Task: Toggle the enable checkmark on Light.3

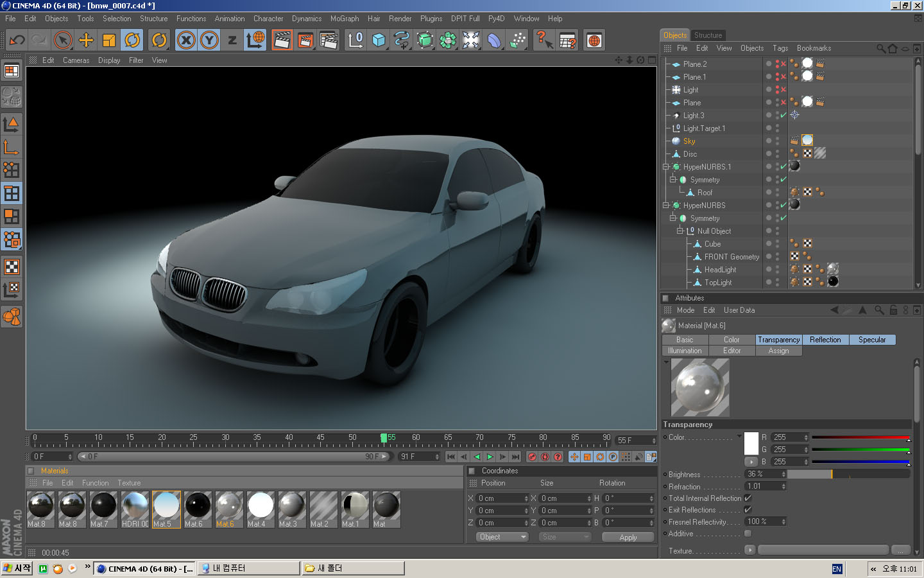Action: [783, 115]
